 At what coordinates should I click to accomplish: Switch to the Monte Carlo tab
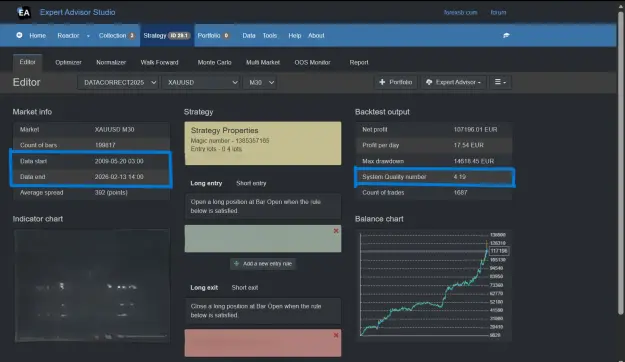(214, 63)
